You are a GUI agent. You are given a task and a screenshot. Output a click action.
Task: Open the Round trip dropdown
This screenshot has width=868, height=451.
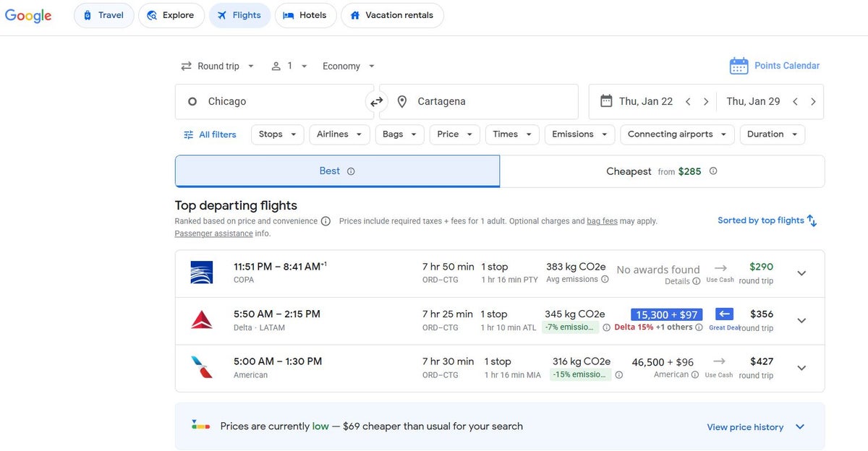218,66
